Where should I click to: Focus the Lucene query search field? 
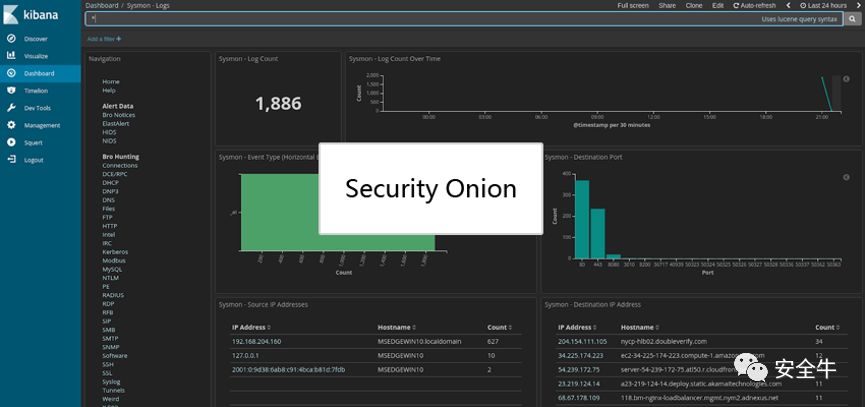pyautogui.click(x=463, y=19)
